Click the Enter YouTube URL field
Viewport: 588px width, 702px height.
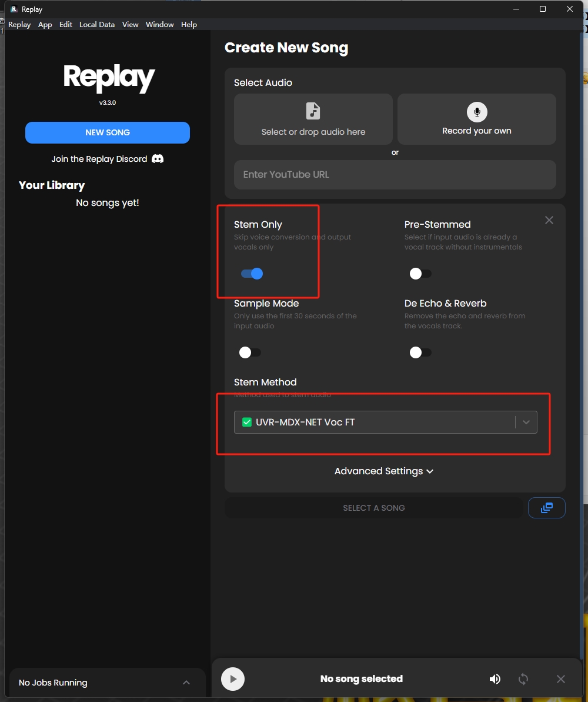pos(395,175)
